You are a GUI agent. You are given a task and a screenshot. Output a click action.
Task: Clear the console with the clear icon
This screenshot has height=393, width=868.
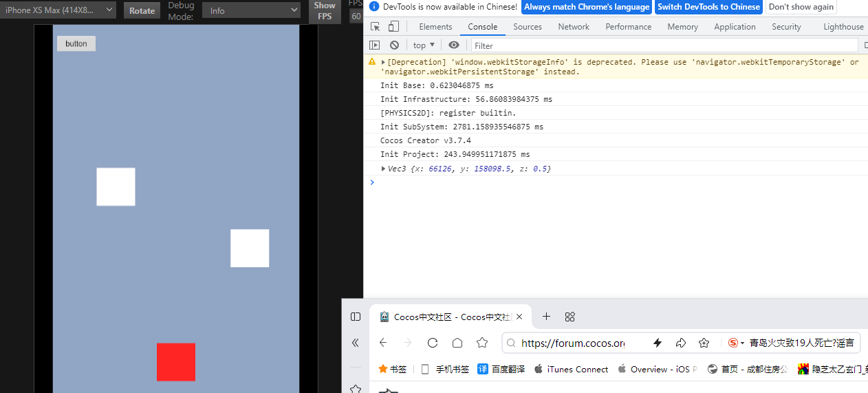pos(394,45)
